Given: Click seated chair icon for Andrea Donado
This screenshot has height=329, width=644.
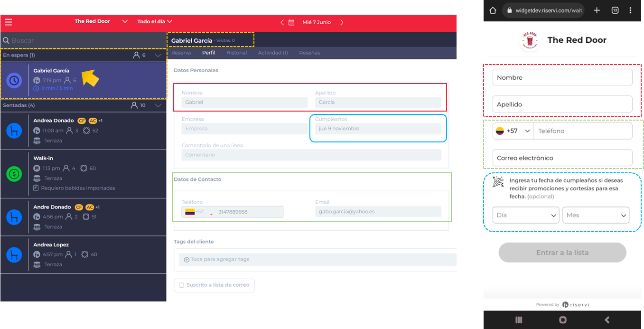Looking at the screenshot, I should [14, 131].
